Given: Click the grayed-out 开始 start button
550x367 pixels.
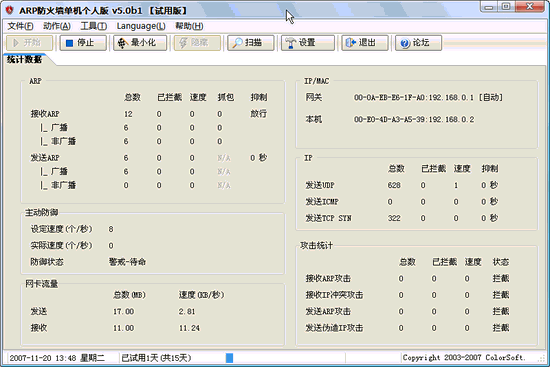Looking at the screenshot, I should (x=29, y=43).
